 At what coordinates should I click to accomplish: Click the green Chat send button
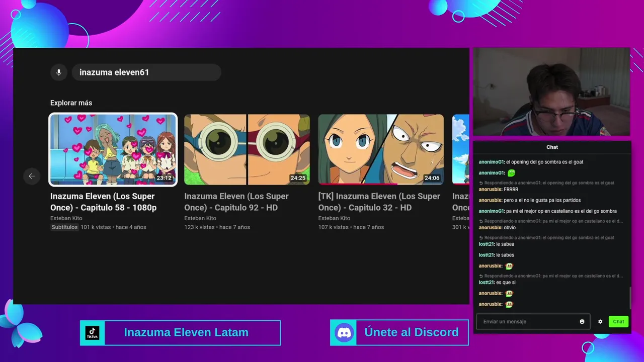click(618, 322)
